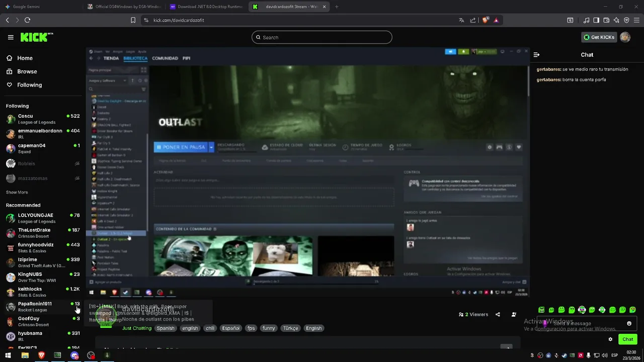Click the Türkçe tag
This screenshot has height=362, width=644.
point(291,328)
